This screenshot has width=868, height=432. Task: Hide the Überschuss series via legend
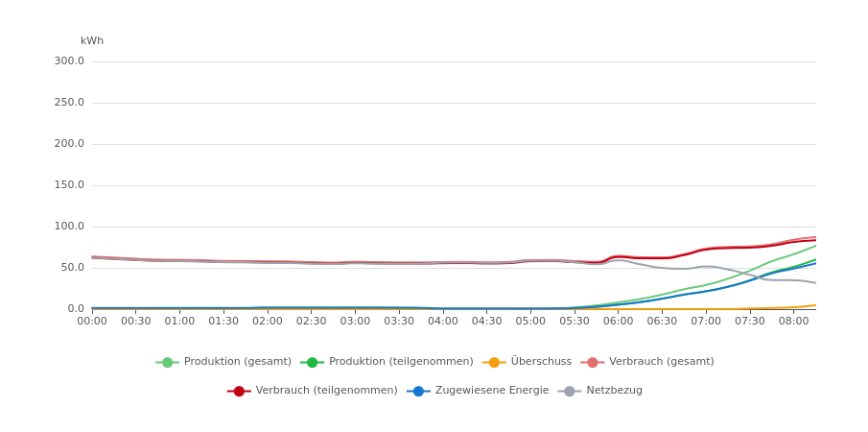click(x=527, y=362)
